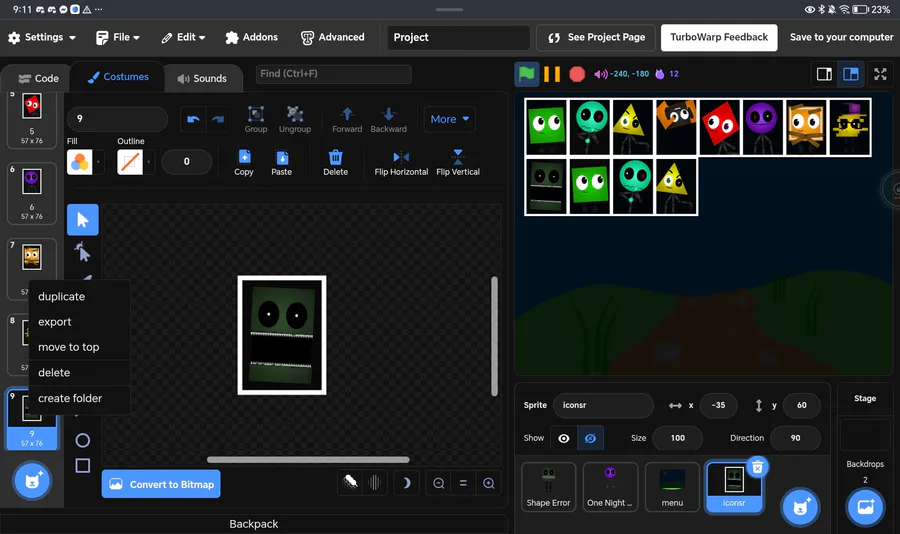900x534 pixels.
Task: Open TurboWarp Feedback
Action: click(x=719, y=37)
